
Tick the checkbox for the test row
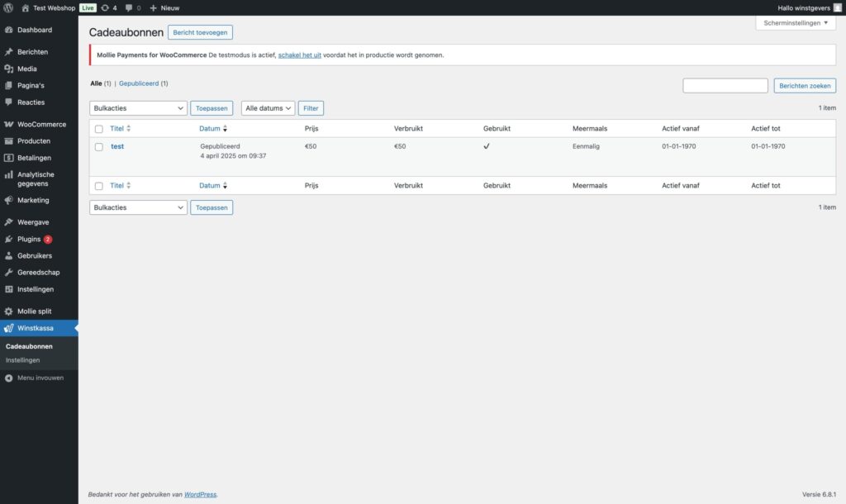99,147
